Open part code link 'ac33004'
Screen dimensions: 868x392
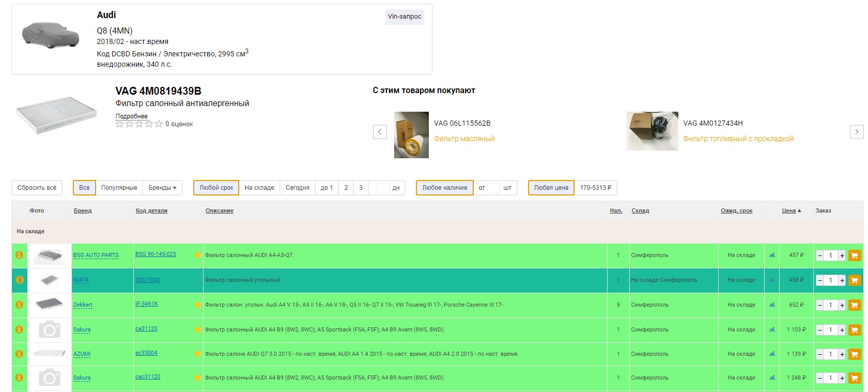[x=146, y=353]
